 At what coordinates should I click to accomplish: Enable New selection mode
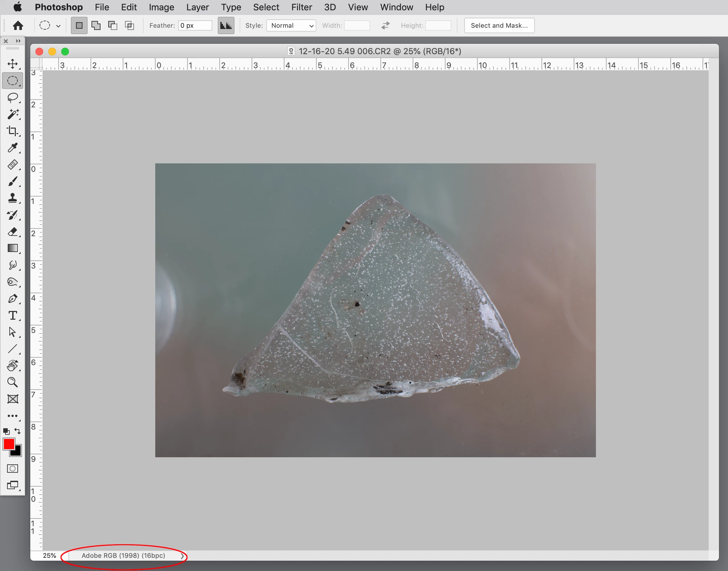[x=79, y=25]
